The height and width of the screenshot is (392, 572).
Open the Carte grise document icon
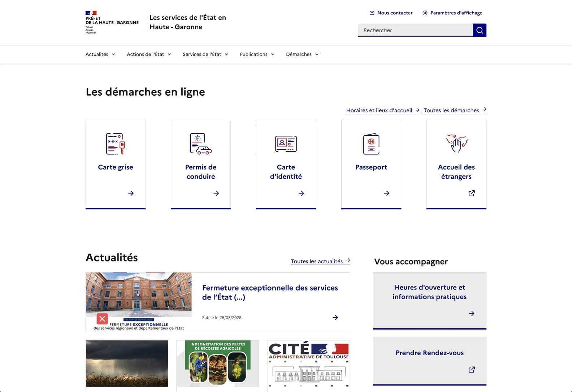point(115,144)
